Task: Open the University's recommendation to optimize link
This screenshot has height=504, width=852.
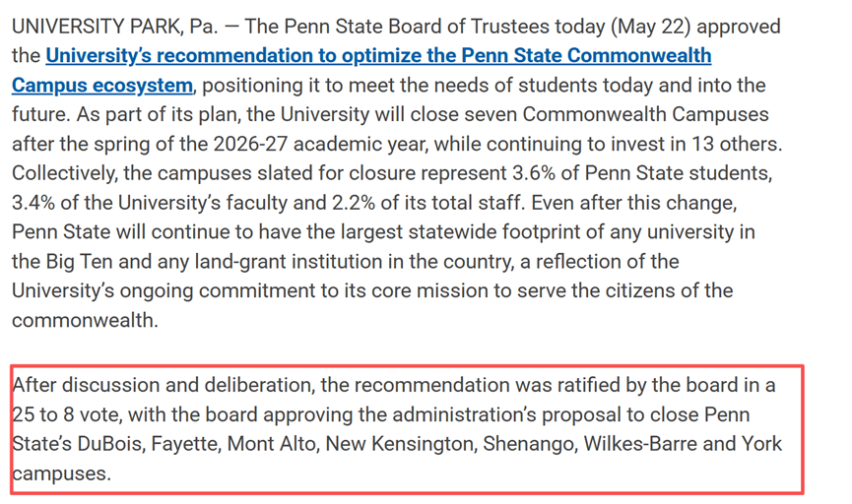Action: pyautogui.click(x=378, y=55)
